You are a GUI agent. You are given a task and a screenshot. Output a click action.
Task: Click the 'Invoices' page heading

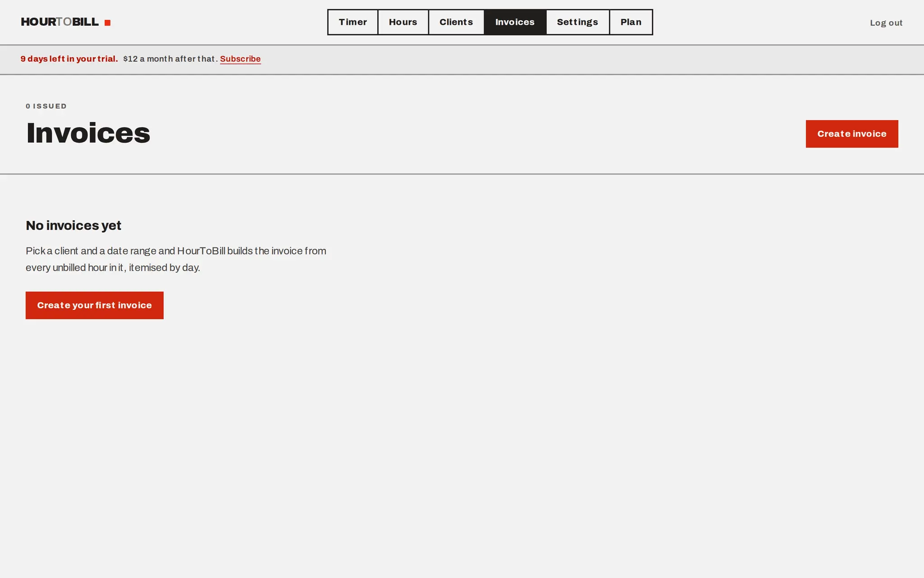[88, 133]
